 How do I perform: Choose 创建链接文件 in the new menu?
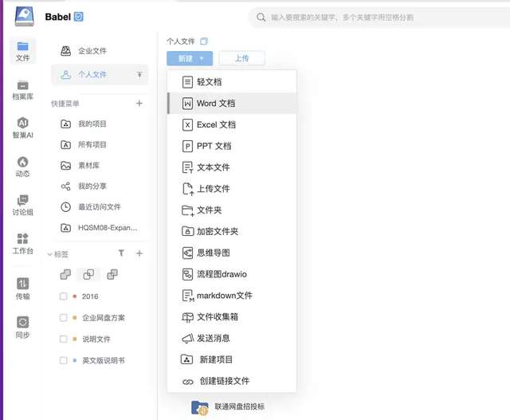232,381
